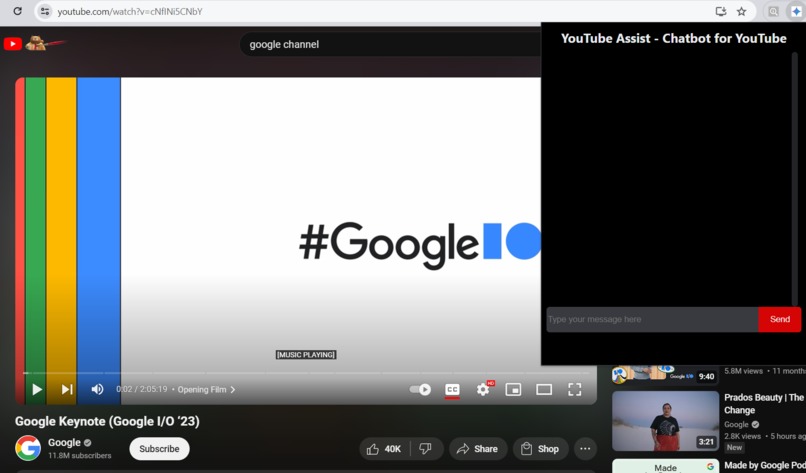The image size is (806, 473).
Task: Go to YouTube home via logo
Action: coord(13,44)
